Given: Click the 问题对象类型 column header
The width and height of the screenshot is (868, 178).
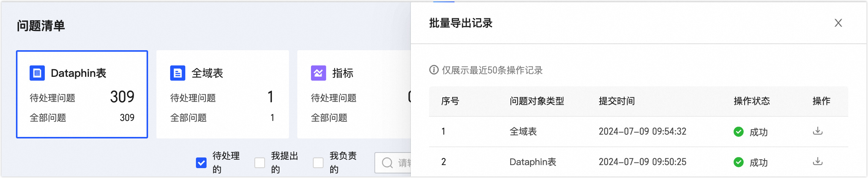Looking at the screenshot, I should click(x=537, y=101).
